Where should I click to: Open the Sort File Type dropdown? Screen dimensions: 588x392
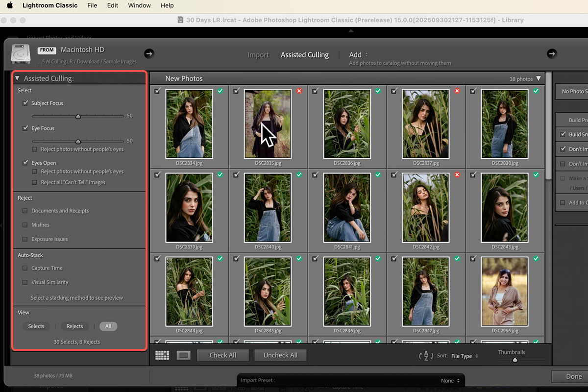[x=464, y=356]
